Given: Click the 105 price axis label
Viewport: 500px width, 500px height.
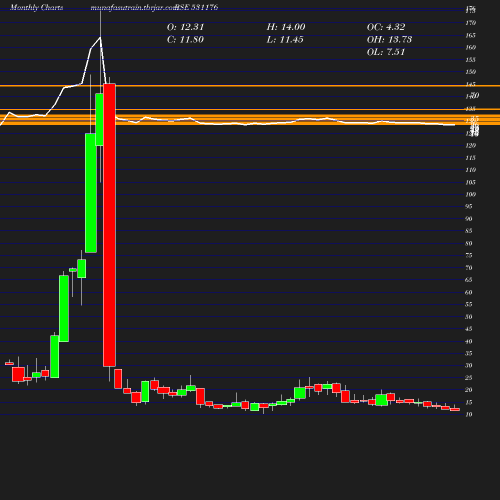Looking at the screenshot, I should [x=470, y=182].
